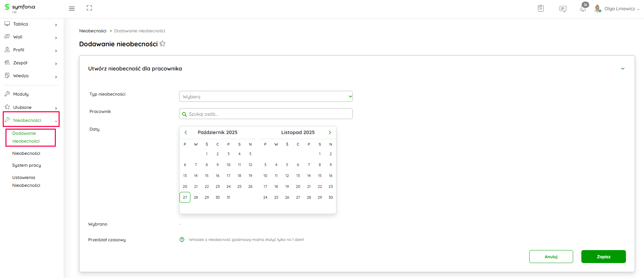Toggle fullscreen mode icon
Image resolution: width=644 pixels, height=278 pixels.
pos(89,8)
